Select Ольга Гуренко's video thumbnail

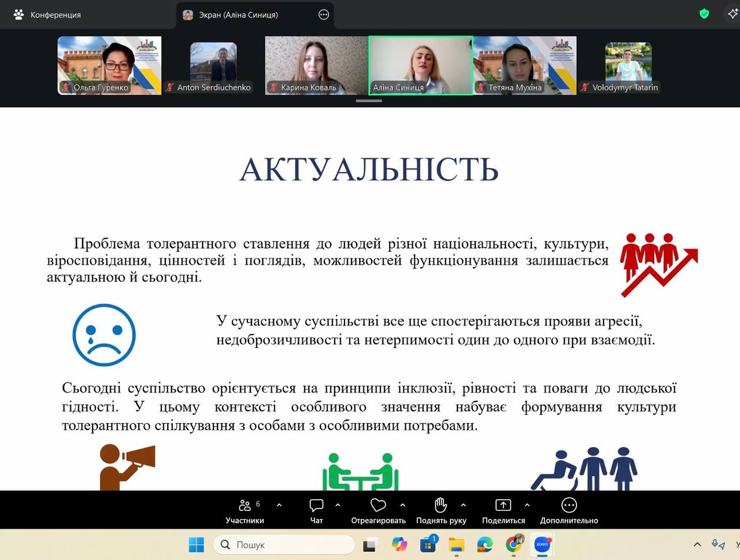109,65
